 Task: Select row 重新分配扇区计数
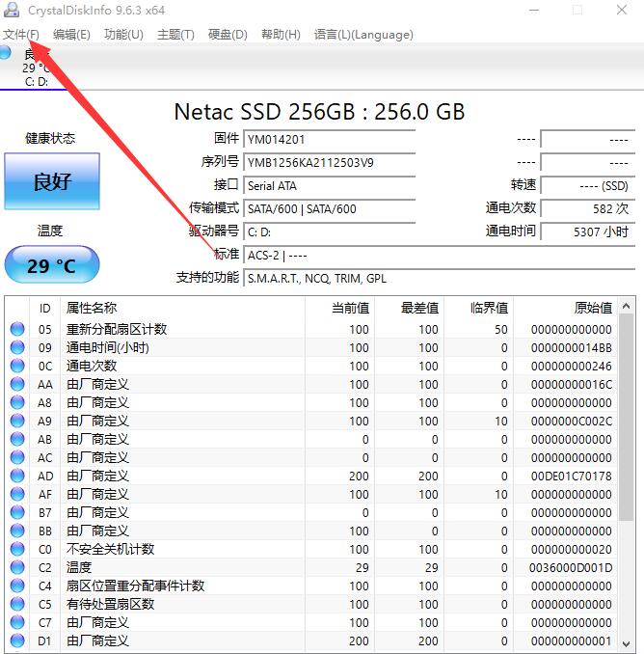point(311,329)
